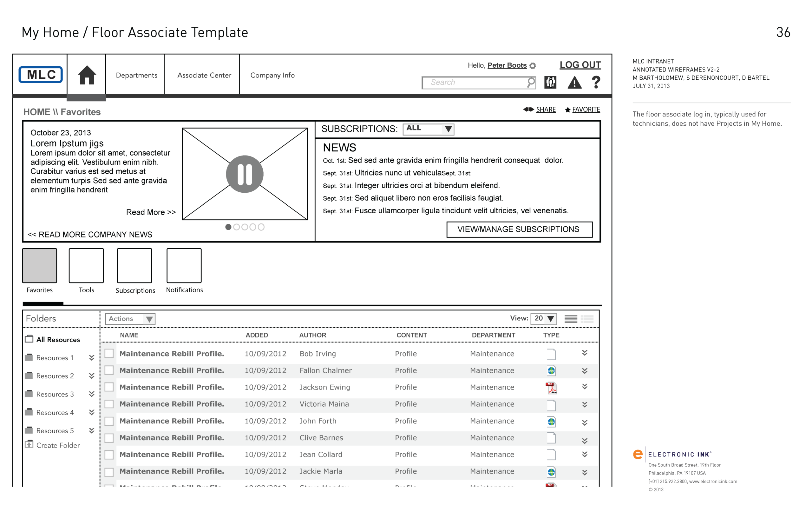Screen dimensions: 812x512
Task: Open the people directory icon beside search
Action: [550, 82]
